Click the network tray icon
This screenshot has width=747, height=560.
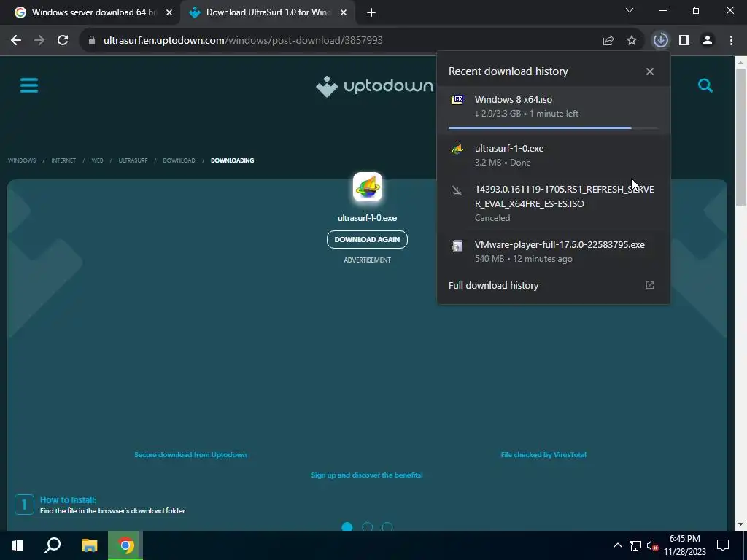click(635, 545)
